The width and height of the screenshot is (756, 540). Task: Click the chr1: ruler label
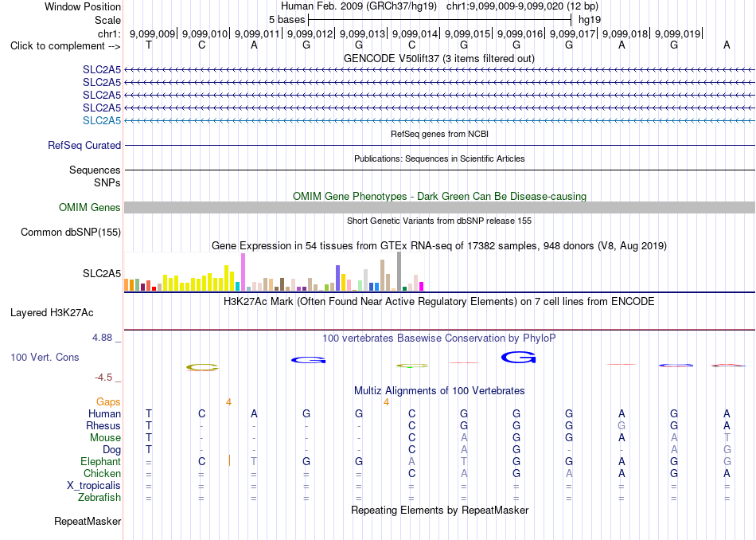[109, 33]
